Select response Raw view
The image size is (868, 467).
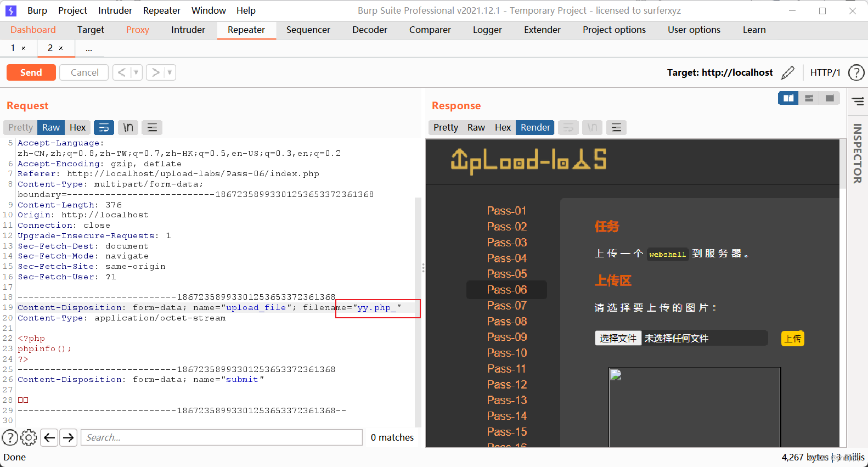click(x=476, y=127)
